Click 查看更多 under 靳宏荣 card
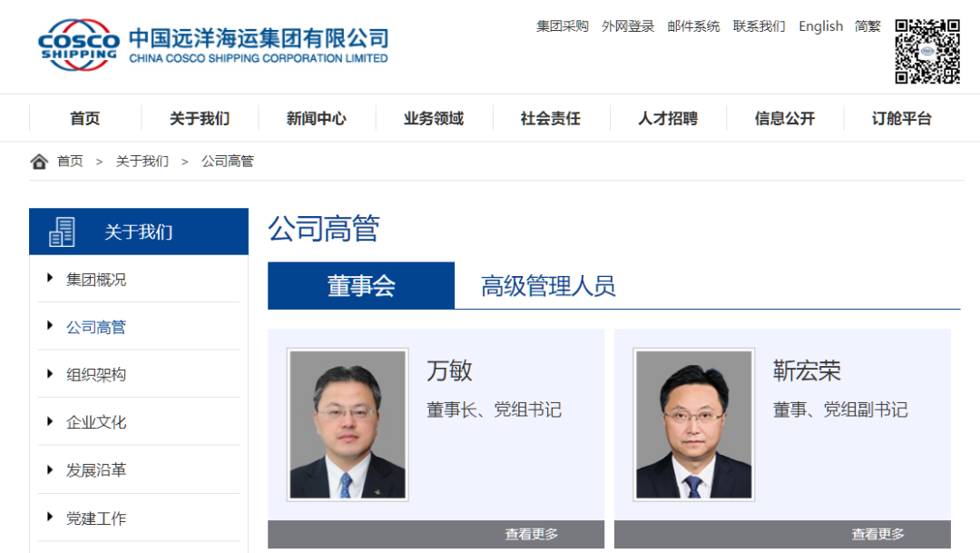This screenshot has width=980, height=553. (877, 534)
